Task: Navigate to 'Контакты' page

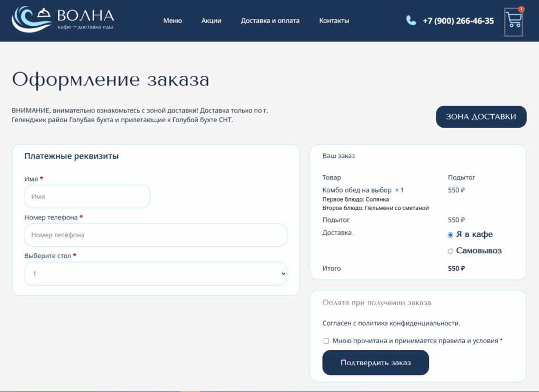Action: tap(334, 21)
